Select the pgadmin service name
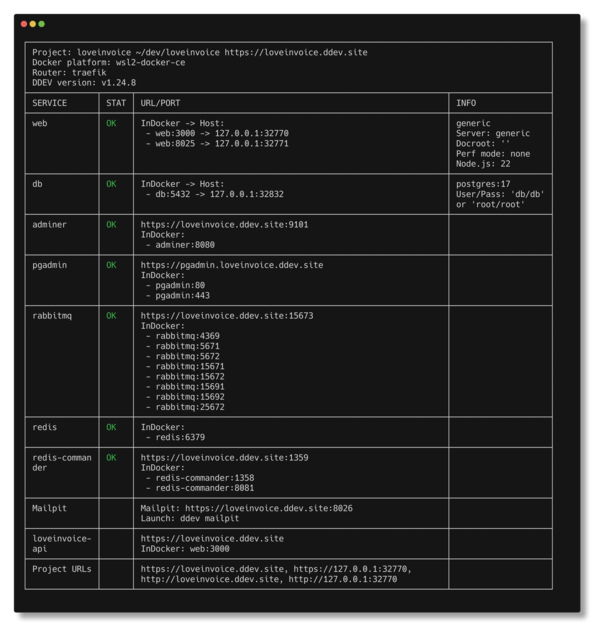The image size is (600, 632). (50, 265)
